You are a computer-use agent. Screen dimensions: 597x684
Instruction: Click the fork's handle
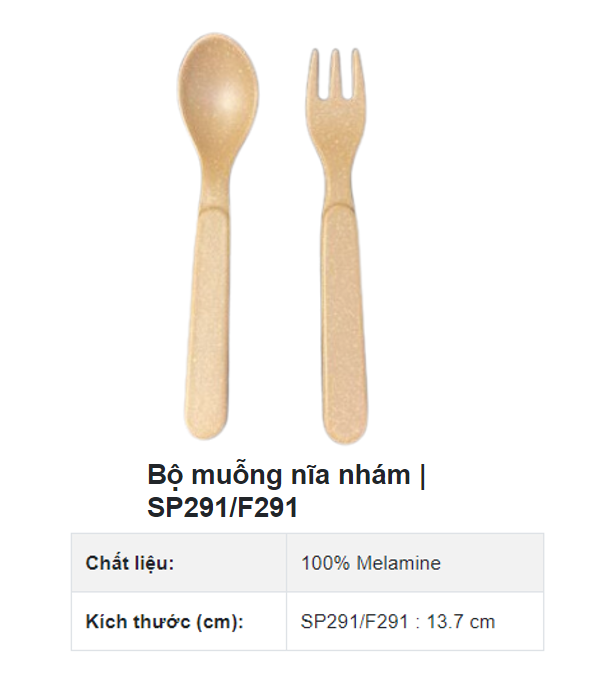344,325
